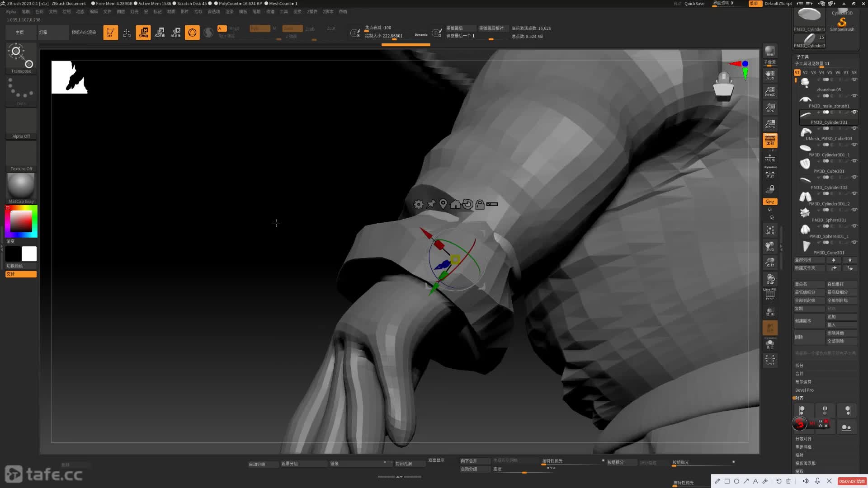Click the QuickSave button

694,3
